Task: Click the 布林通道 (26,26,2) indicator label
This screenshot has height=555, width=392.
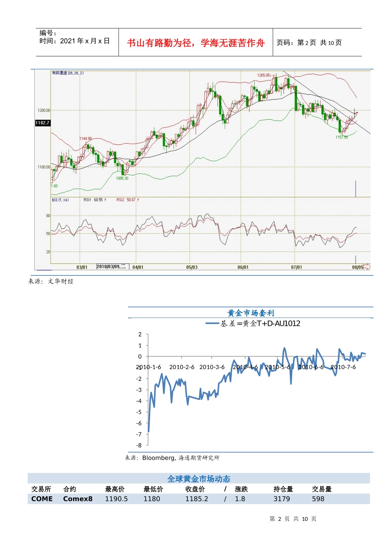Action: pyautogui.click(x=68, y=73)
